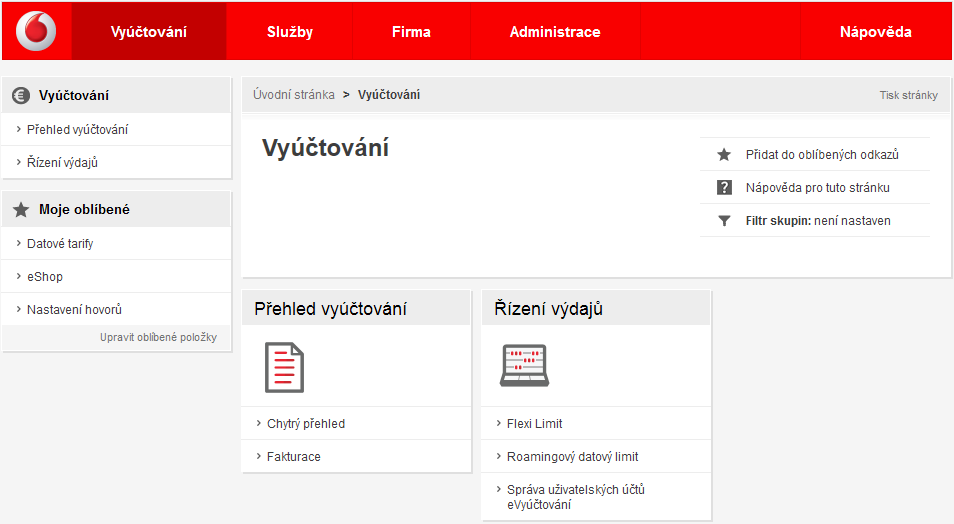The image size is (954, 524).
Task: Click the Řízení výdajů card header
Action: click(x=596, y=309)
